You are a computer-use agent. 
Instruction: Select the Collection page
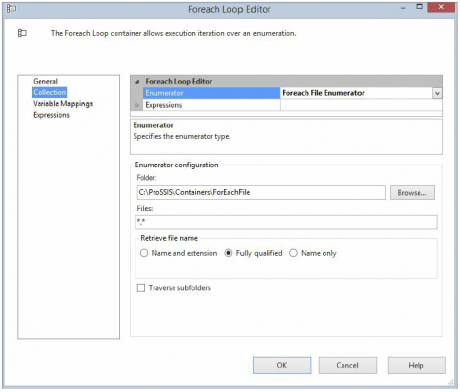(50, 92)
